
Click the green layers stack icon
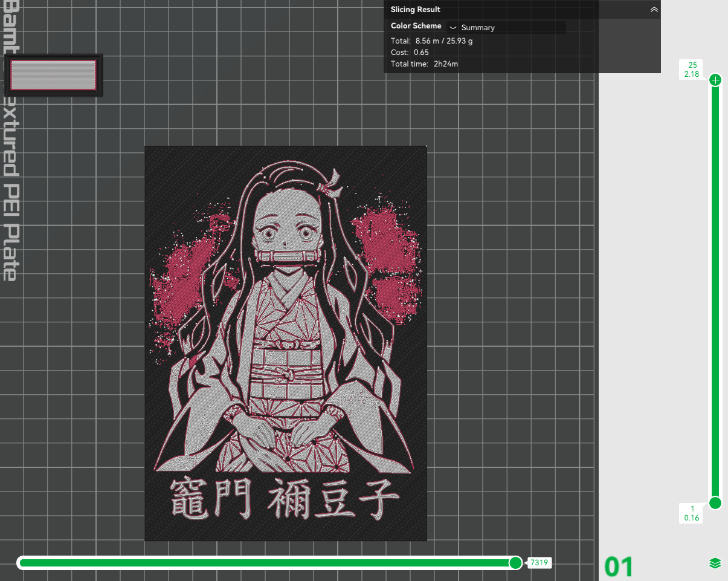tap(715, 563)
